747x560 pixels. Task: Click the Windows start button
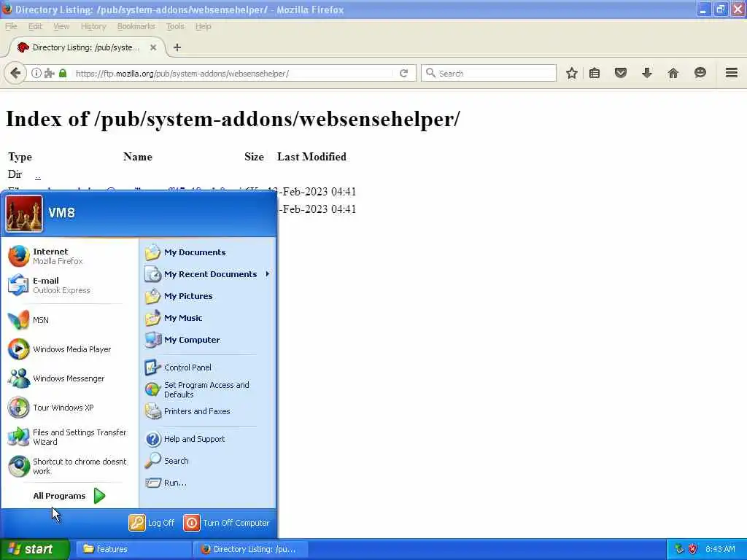[x=34, y=550]
